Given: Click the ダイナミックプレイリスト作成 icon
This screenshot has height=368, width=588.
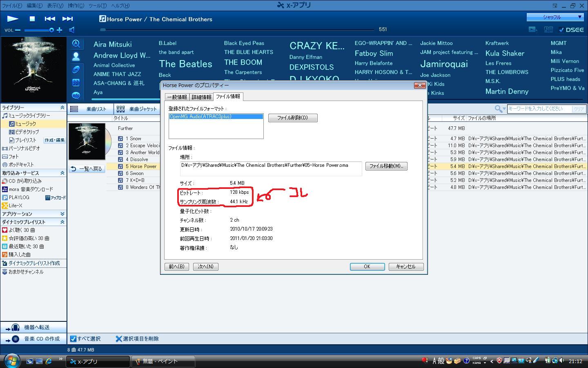Looking at the screenshot, I should (5, 263).
